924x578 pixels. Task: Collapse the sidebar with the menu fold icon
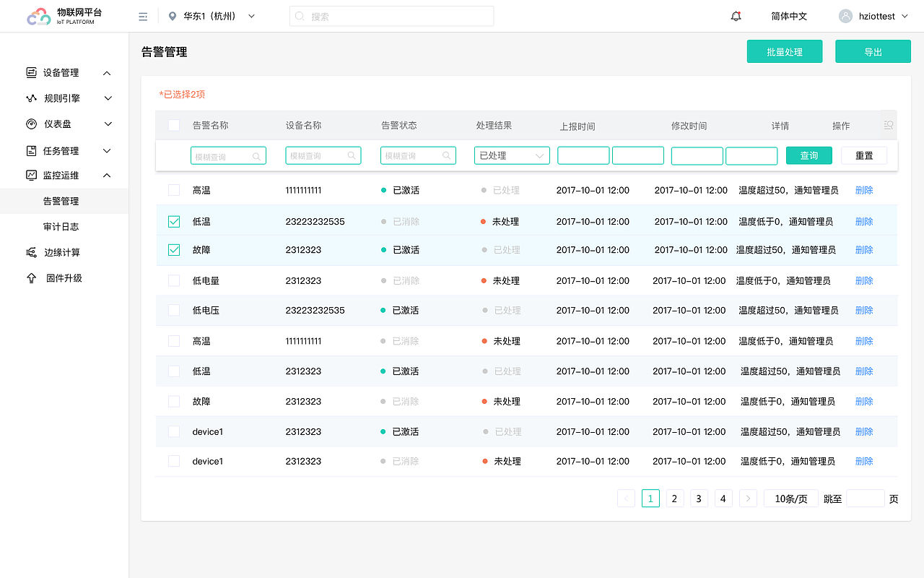[x=143, y=17]
